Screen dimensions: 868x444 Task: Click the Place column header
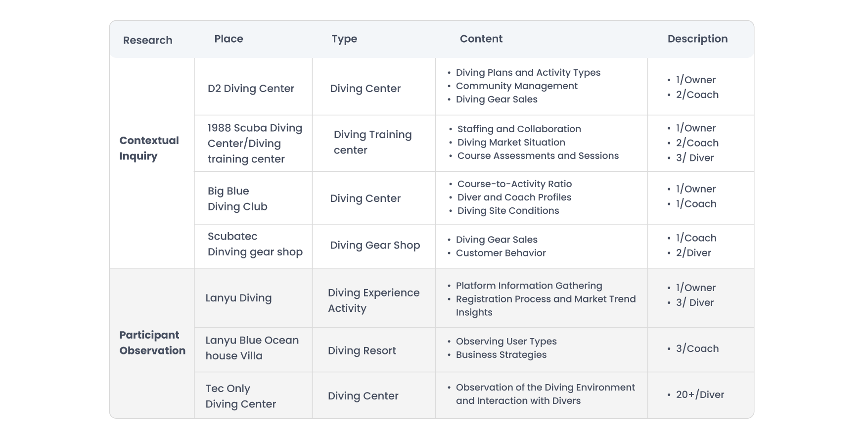tap(228, 39)
